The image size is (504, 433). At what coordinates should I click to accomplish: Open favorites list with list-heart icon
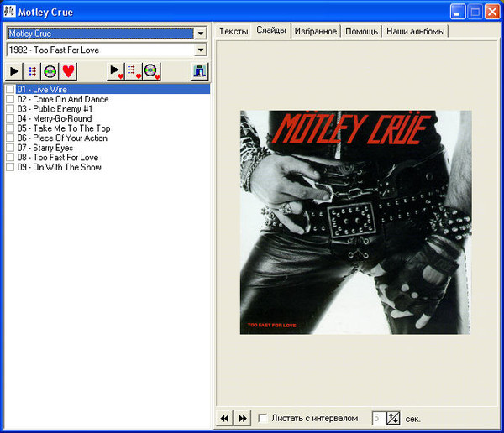pos(134,71)
